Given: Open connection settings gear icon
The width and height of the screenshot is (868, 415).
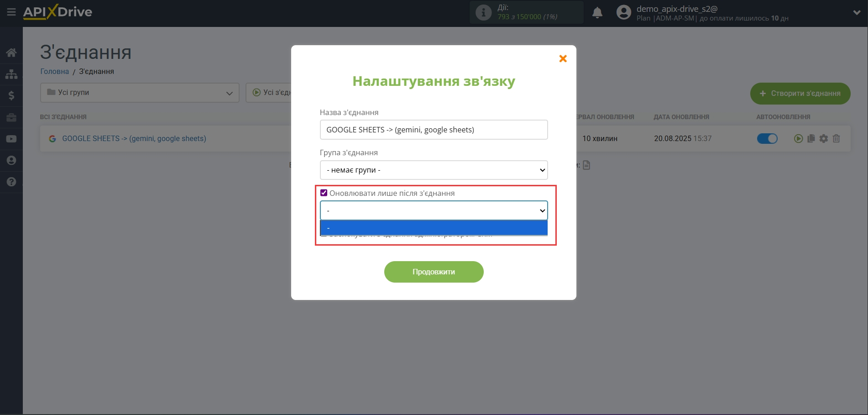Looking at the screenshot, I should coord(823,138).
